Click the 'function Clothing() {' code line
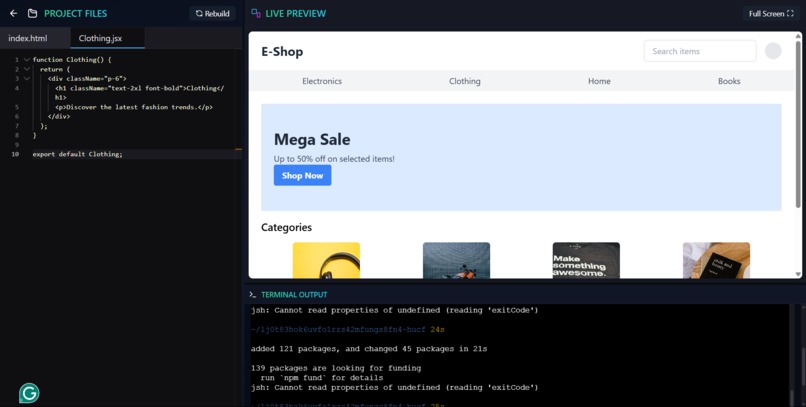Screen dimensions: 806x407 pos(72,60)
